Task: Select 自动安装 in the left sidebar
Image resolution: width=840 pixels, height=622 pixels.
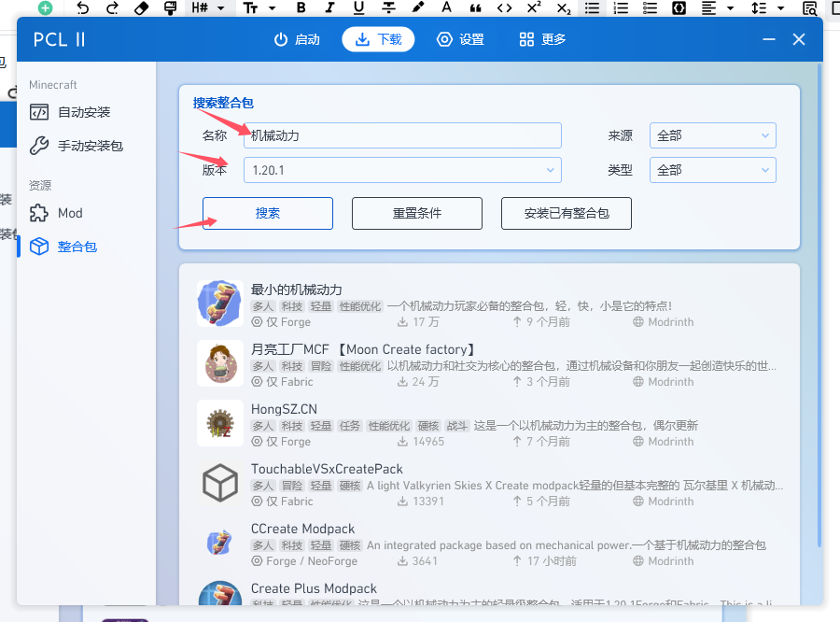Action: [84, 112]
